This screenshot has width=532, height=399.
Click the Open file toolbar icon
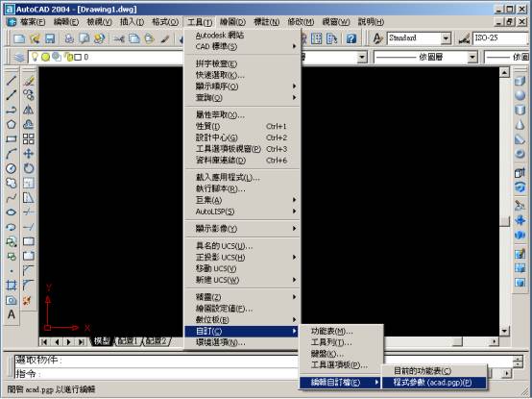pos(35,38)
